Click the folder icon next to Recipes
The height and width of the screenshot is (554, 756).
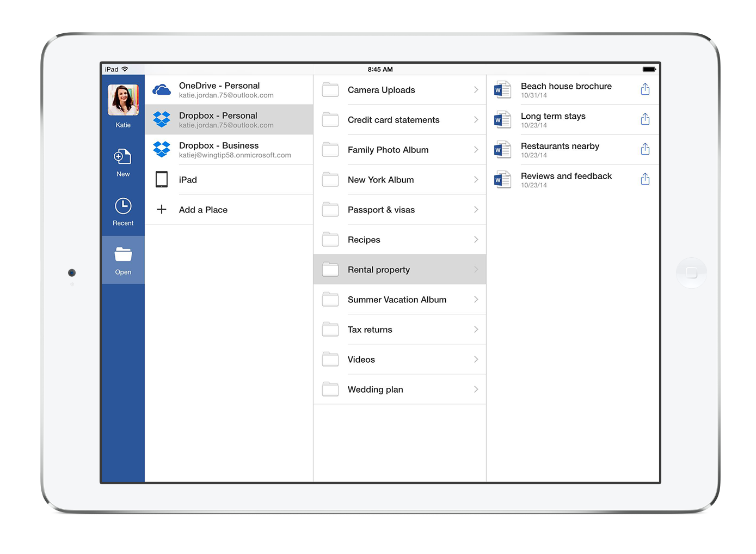pyautogui.click(x=330, y=239)
